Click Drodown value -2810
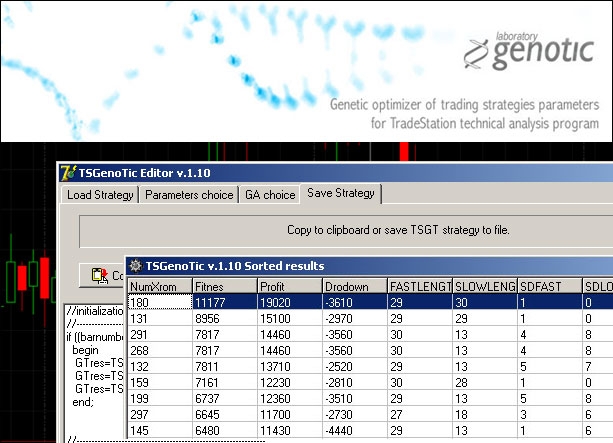 [339, 383]
